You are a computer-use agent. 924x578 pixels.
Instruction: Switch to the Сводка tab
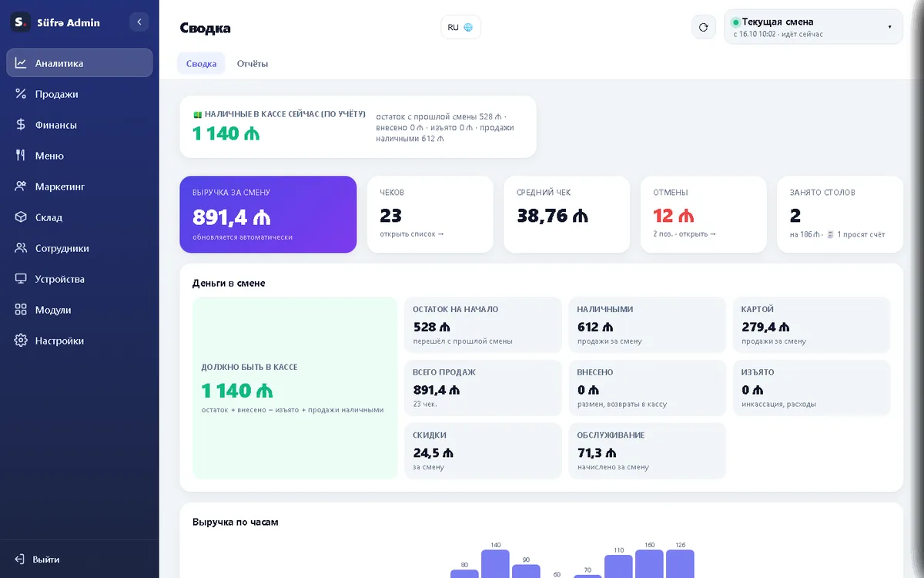pos(201,64)
